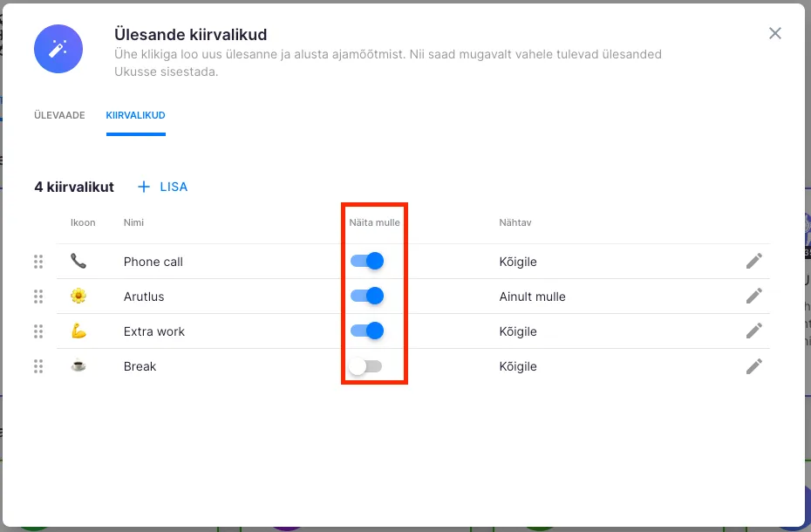The height and width of the screenshot is (532, 811).
Task: Edit the Arutlus shortcut
Action: tap(754, 297)
